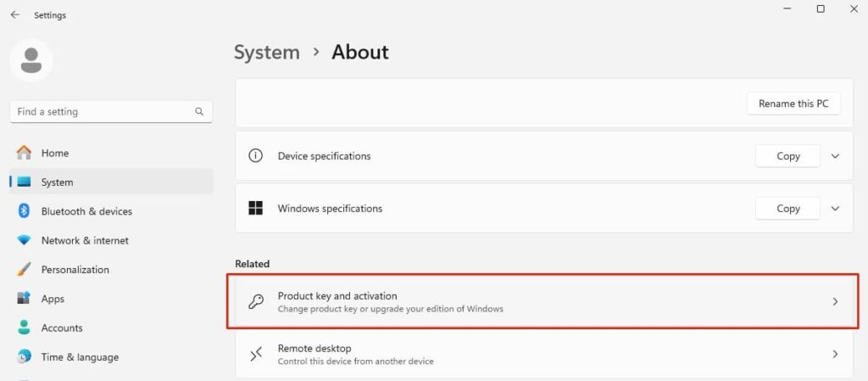
Task: Click the Product key icon
Action: (x=255, y=301)
